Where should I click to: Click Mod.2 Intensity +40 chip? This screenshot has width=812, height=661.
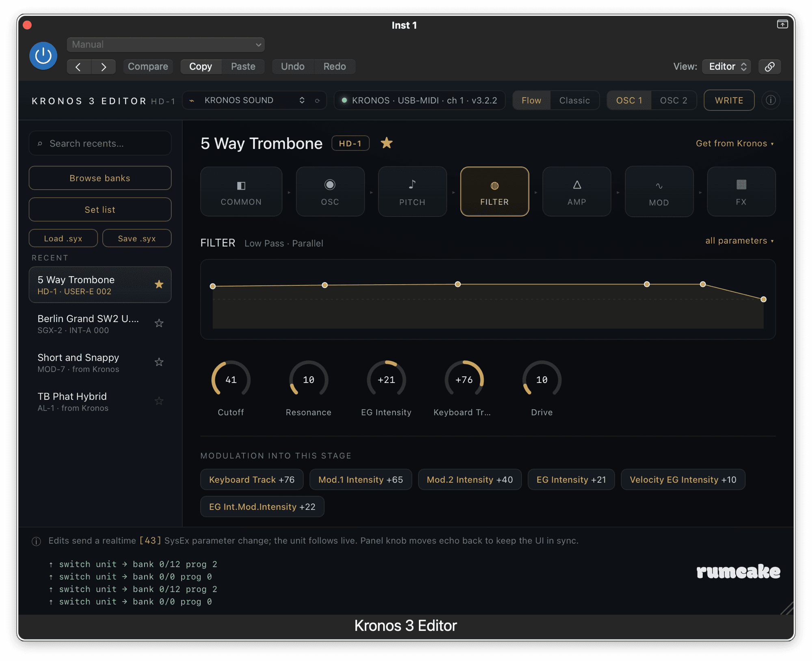(470, 480)
